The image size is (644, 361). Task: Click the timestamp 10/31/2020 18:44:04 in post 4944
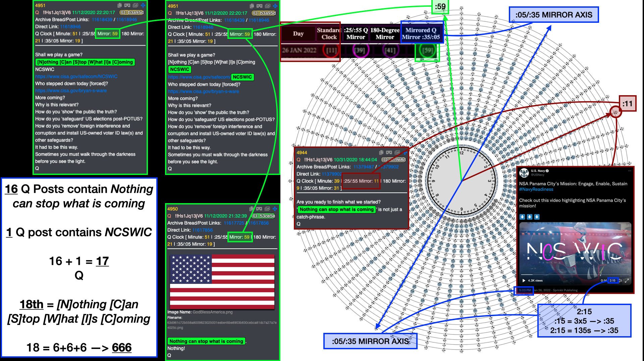pyautogui.click(x=355, y=160)
